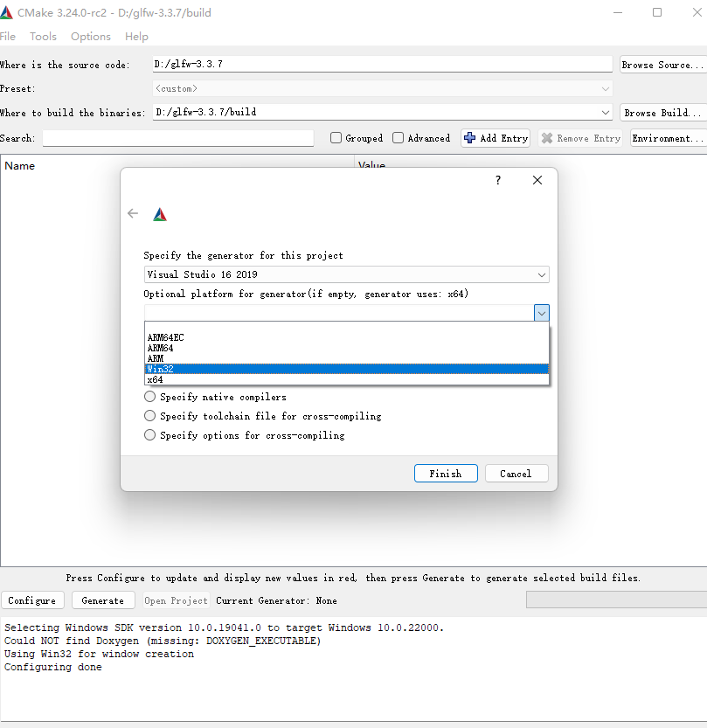
Task: Click the 'Current Generator: None' label
Action: (277, 600)
